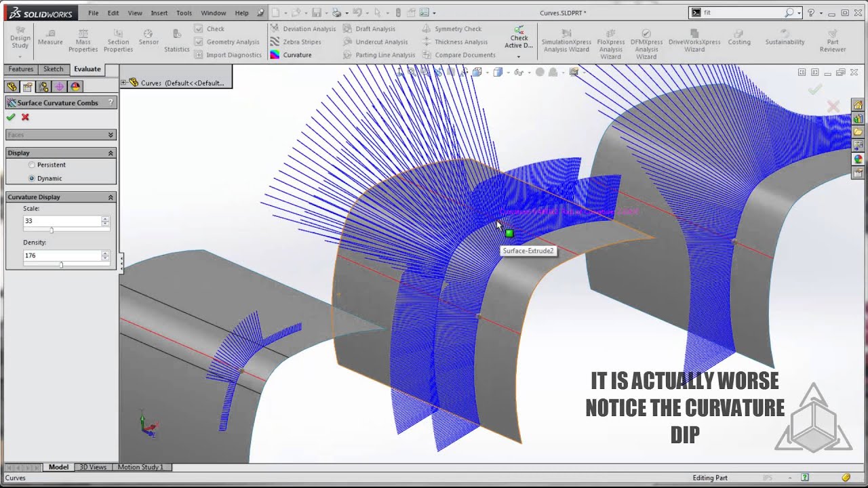This screenshot has height=488, width=868.
Task: Open the Statistics tool
Action: 176,41
